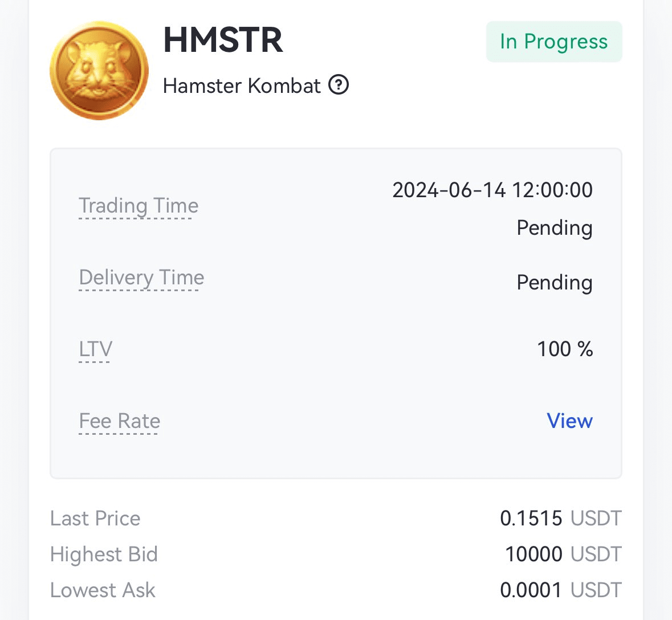Viewport: 672px width, 620px height.
Task: Click the Delivery Time Pending value
Action: [554, 283]
